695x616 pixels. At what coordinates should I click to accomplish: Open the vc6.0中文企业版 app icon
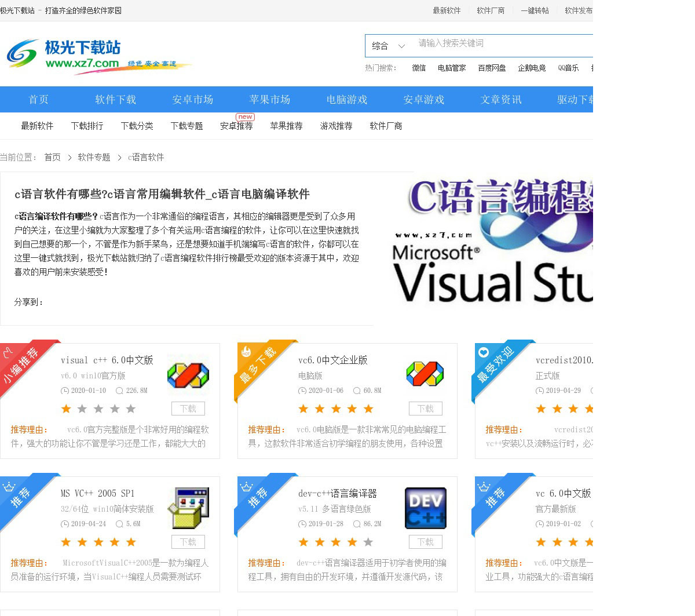425,374
